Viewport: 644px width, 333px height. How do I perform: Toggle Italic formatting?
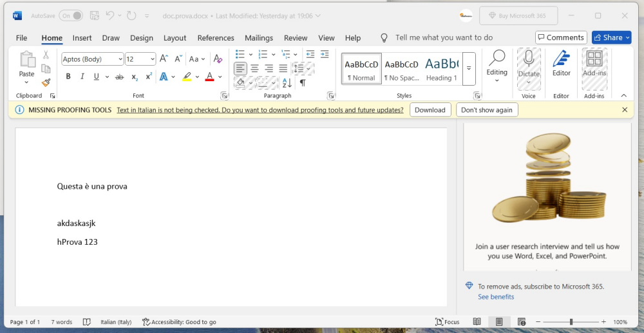(x=82, y=77)
